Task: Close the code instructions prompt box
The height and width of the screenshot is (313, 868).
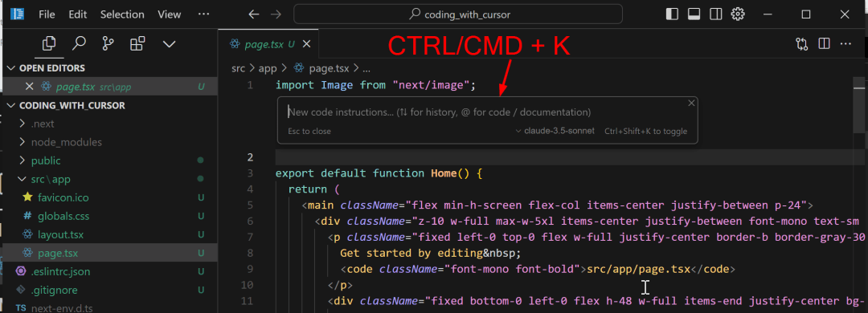Action: point(691,103)
